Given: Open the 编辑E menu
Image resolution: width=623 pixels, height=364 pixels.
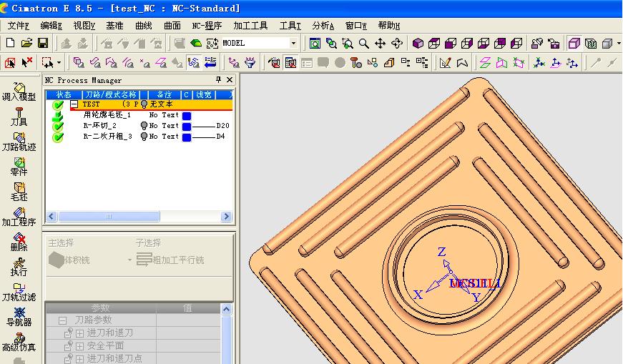Looking at the screenshot, I should coord(51,26).
